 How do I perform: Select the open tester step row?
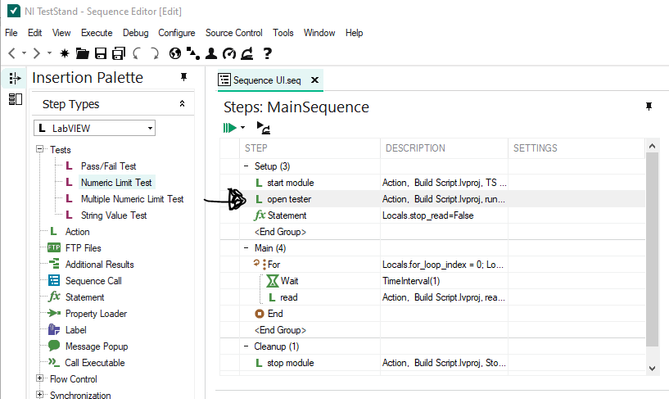point(432,199)
